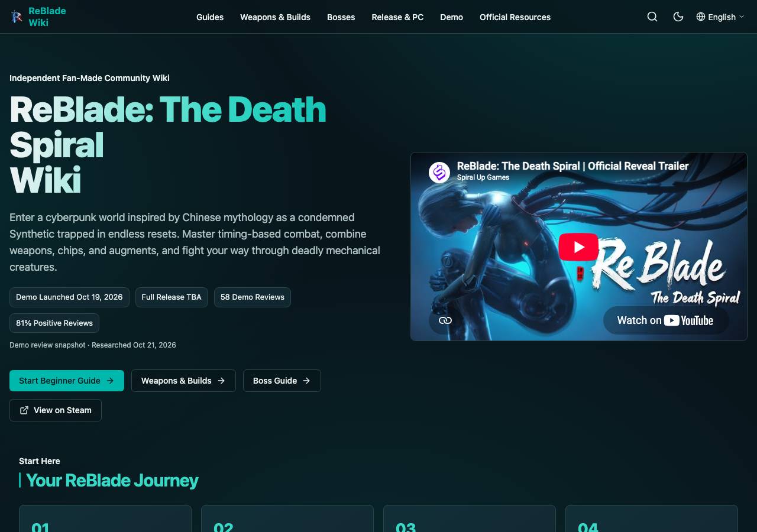Image resolution: width=757 pixels, height=532 pixels.
Task: Open the Bosses nav item
Action: (341, 17)
